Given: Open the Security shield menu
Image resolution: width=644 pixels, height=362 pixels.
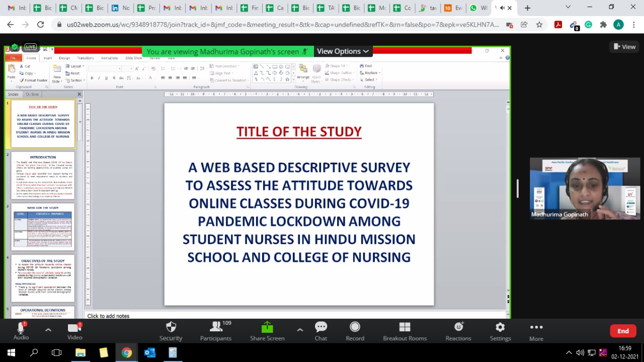Looking at the screenshot, I should tap(171, 331).
